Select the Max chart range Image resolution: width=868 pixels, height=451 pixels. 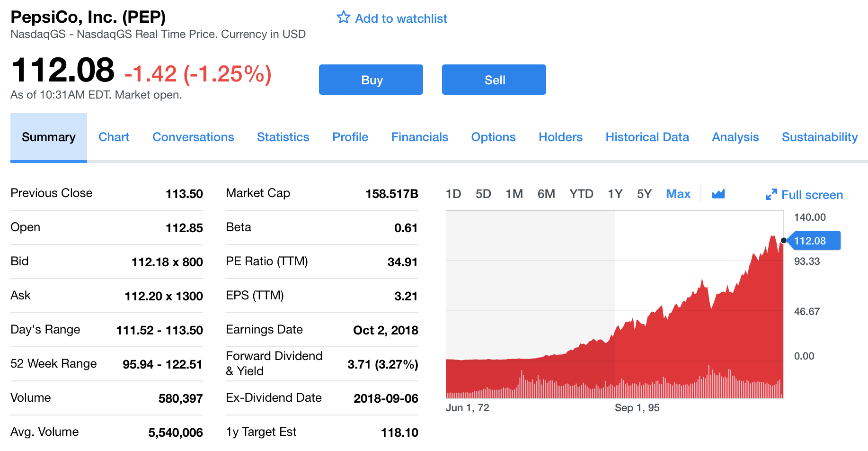click(678, 194)
